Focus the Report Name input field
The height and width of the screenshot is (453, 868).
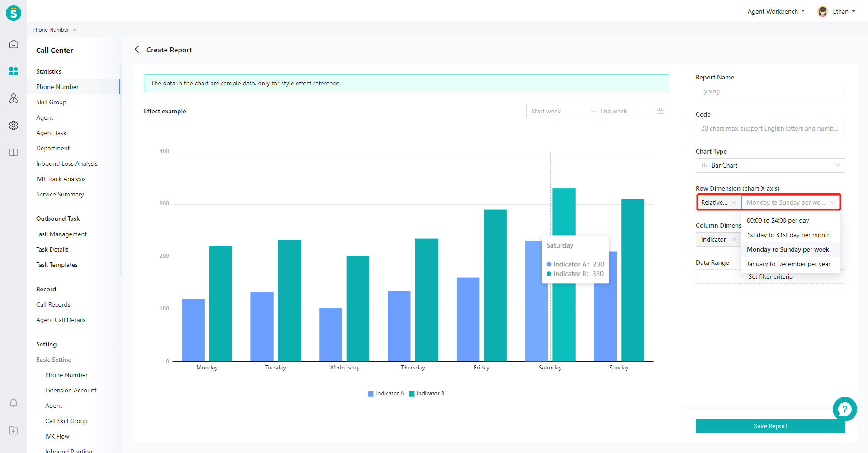coord(770,91)
